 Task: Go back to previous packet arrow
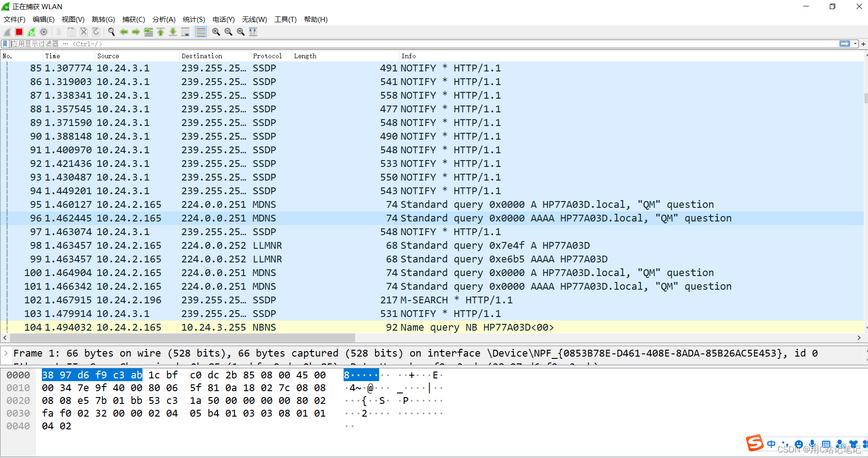point(124,32)
